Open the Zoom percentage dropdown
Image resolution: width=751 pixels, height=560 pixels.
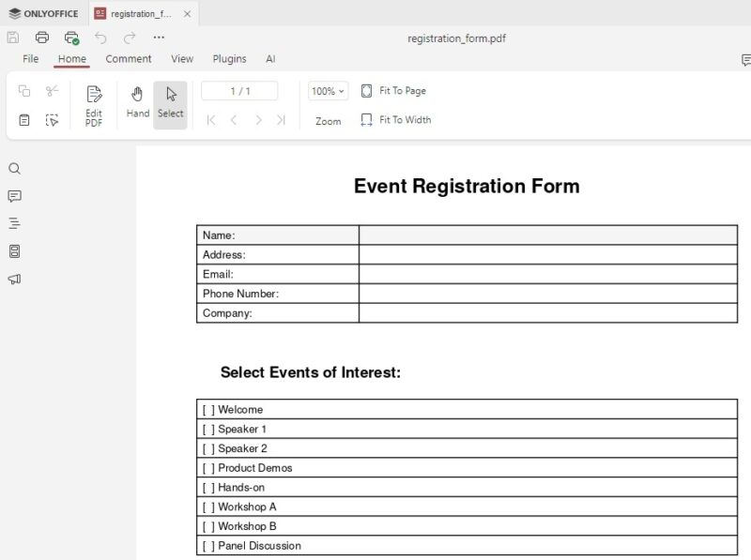(x=327, y=91)
